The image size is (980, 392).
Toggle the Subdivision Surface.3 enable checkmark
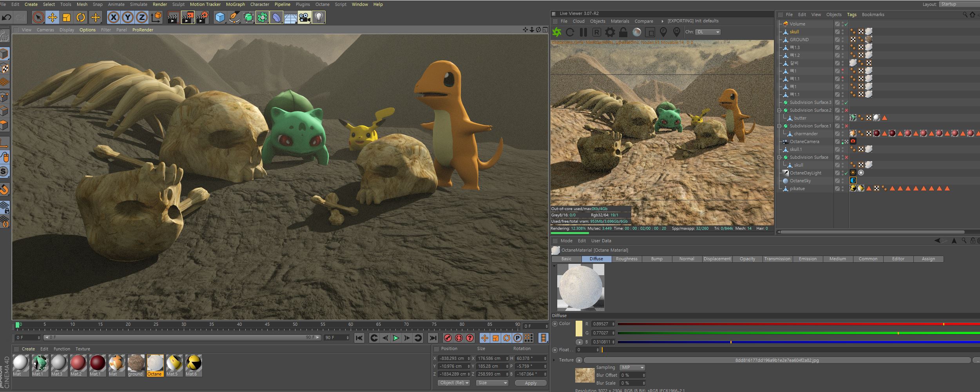click(x=846, y=103)
